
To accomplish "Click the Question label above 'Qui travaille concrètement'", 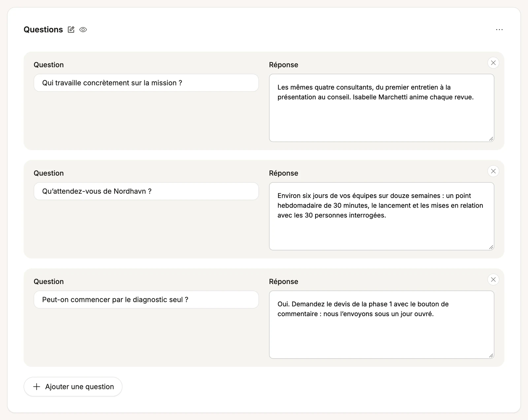I will tap(49, 65).
